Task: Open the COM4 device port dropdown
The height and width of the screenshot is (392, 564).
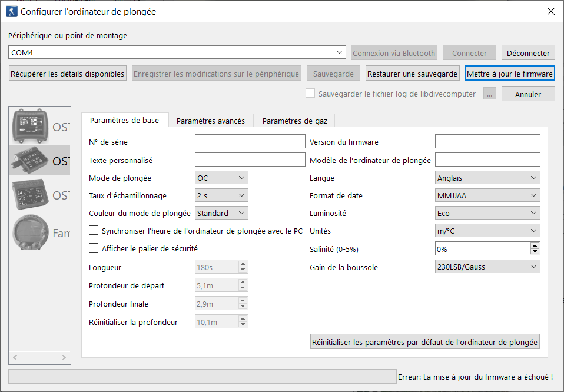Action: coord(340,52)
